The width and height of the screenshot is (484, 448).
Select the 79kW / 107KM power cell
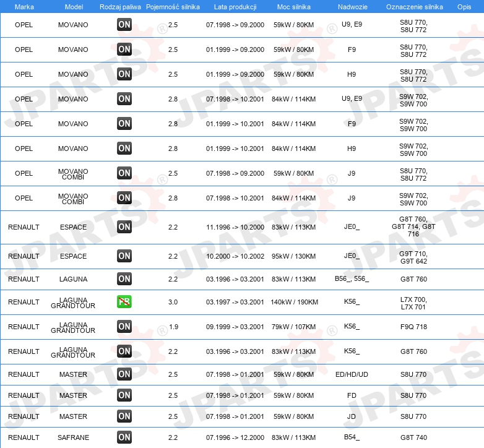click(x=293, y=327)
